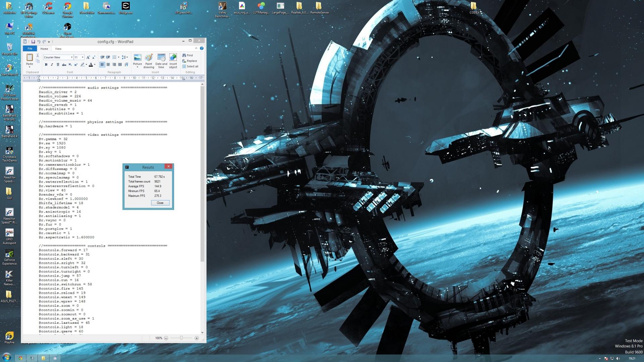This screenshot has height=362, width=644.
Task: Toggle italic formatting
Action: coord(52,65)
